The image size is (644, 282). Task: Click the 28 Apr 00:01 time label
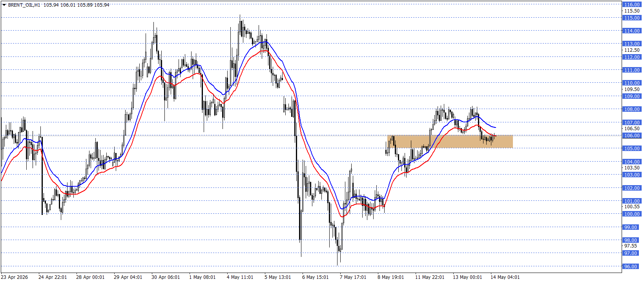tap(90, 277)
